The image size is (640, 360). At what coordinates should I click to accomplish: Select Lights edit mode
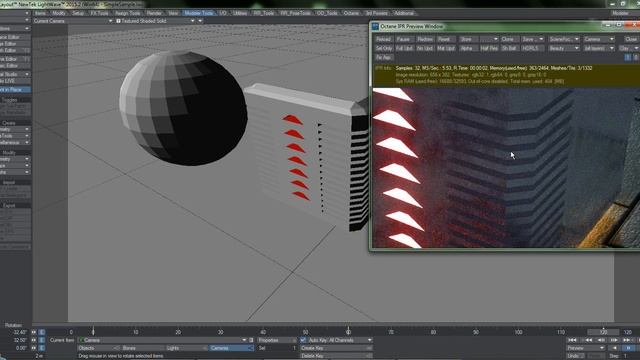tap(187, 348)
